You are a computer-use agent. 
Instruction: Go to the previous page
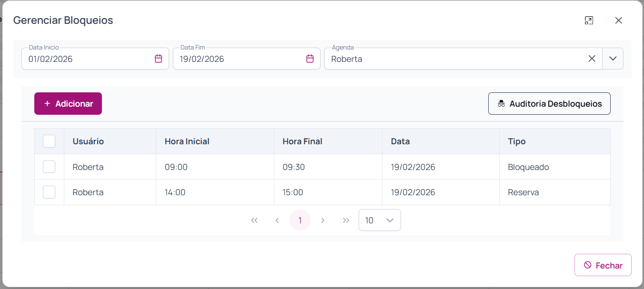point(277,220)
